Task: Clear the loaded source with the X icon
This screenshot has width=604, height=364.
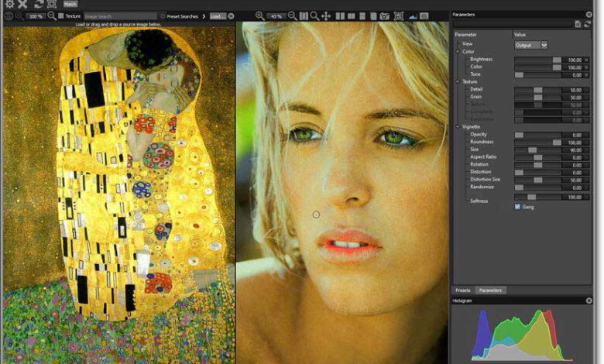Action: pyautogui.click(x=231, y=15)
